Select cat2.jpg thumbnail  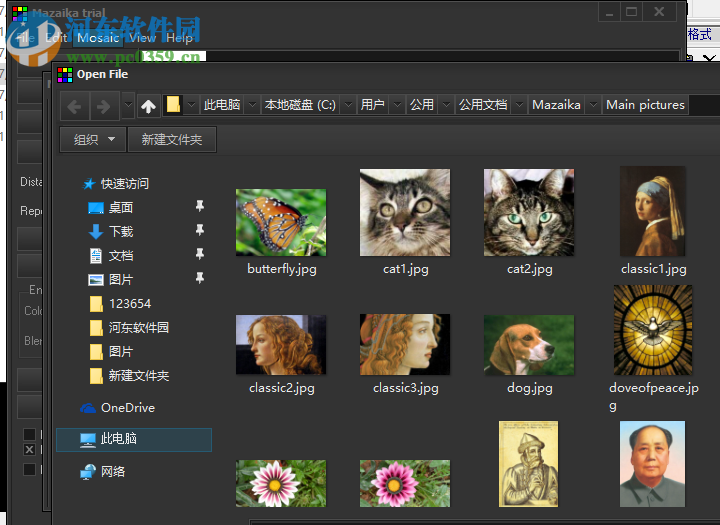pos(529,213)
